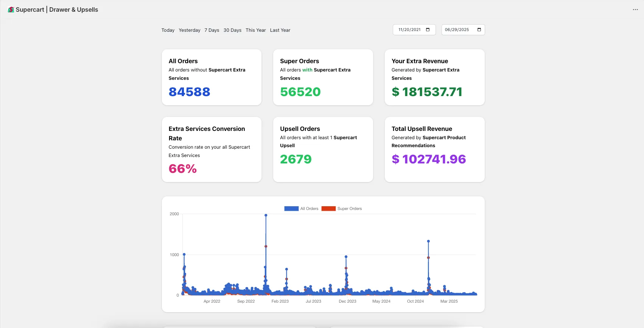This screenshot has width=644, height=328.
Task: Click the Upsell Orders value 2679
Action: coord(296,159)
